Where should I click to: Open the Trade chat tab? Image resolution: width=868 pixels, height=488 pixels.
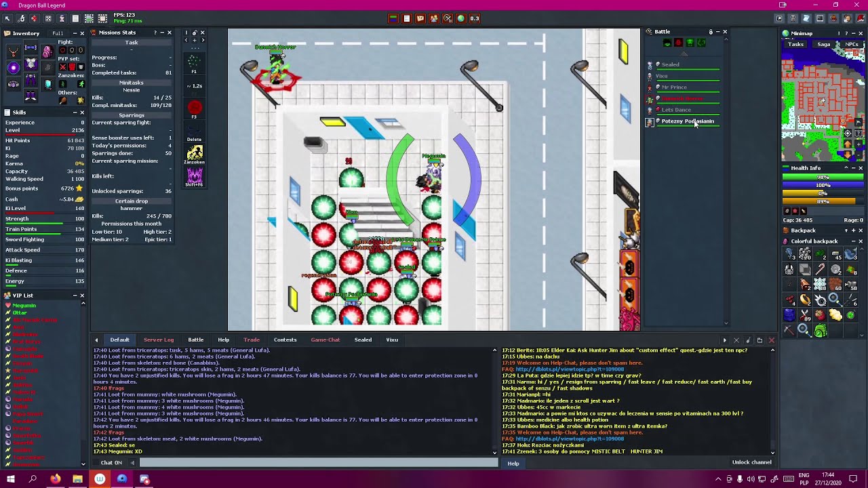pyautogui.click(x=252, y=340)
